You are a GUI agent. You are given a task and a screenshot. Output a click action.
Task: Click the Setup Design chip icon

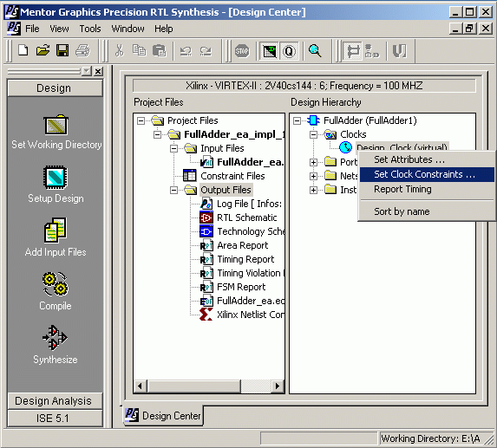pyautogui.click(x=56, y=178)
